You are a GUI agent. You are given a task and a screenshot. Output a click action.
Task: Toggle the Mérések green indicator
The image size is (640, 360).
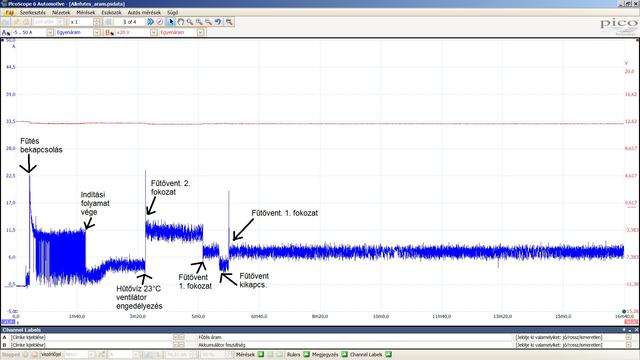[261, 355]
